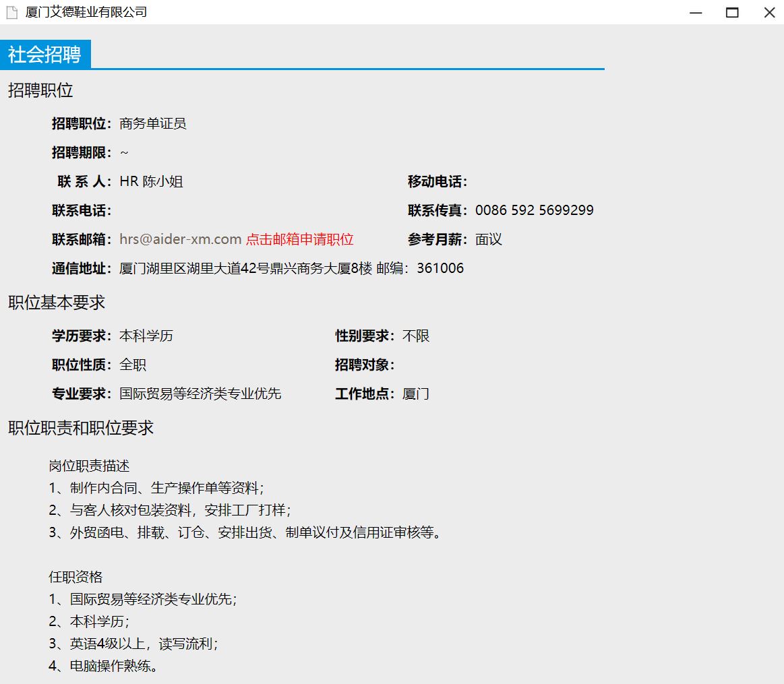The height and width of the screenshot is (684, 784).
Task: Click the 职位基本要求 section heading
Action: tap(57, 303)
